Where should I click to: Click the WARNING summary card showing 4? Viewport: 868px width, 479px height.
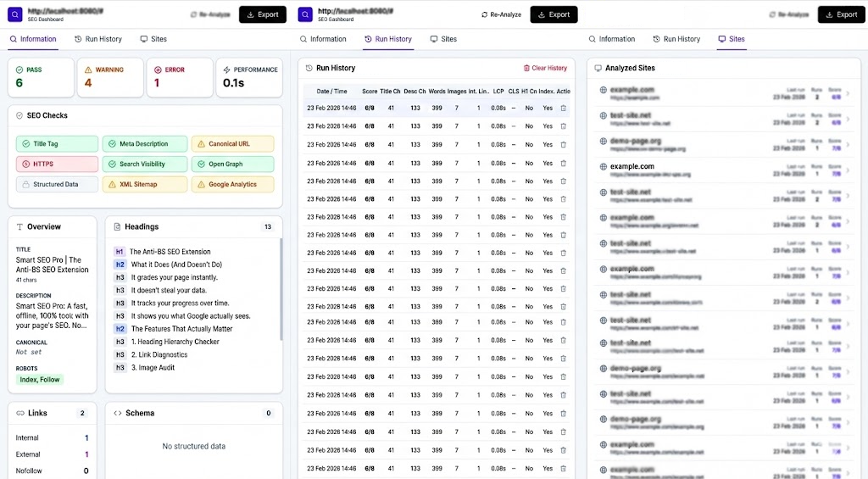[110, 77]
